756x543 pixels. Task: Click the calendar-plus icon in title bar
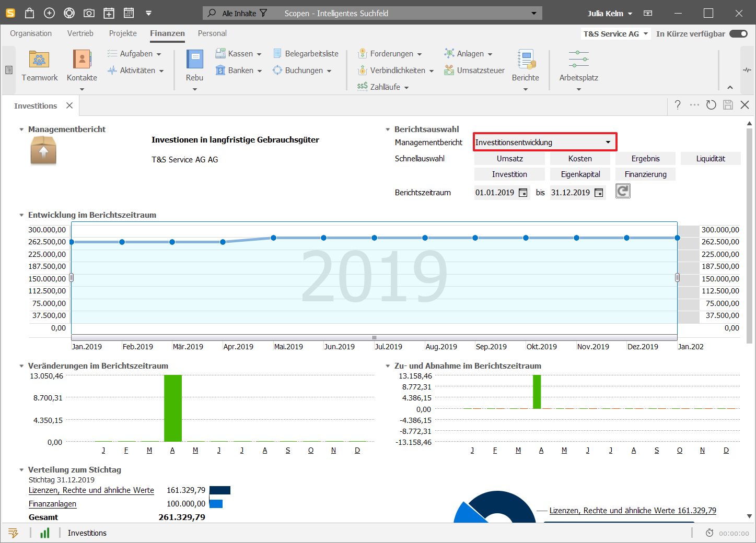[x=109, y=13]
